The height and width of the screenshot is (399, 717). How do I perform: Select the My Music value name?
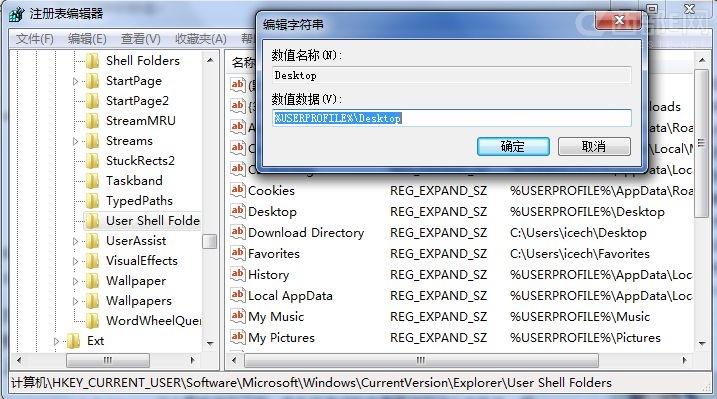276,316
